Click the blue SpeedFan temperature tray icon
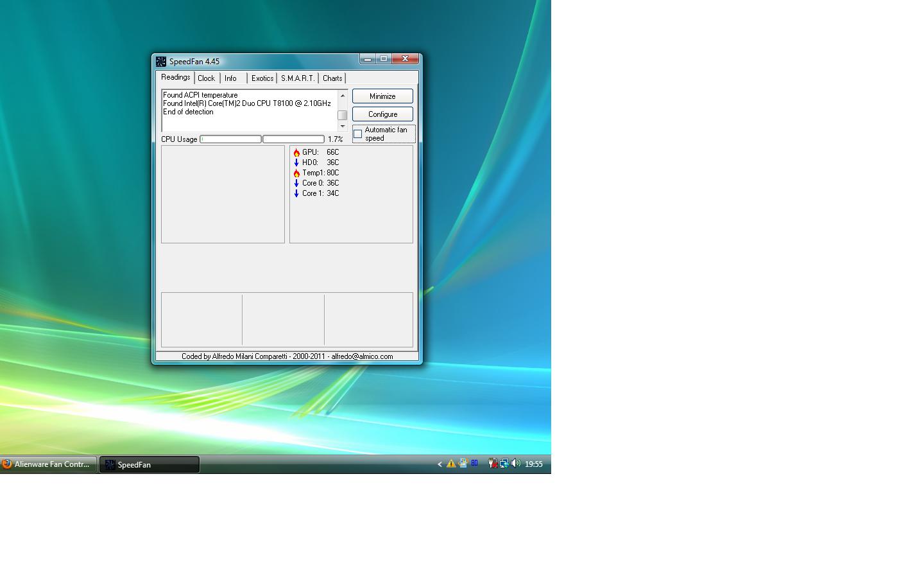924x578 pixels. coord(474,462)
